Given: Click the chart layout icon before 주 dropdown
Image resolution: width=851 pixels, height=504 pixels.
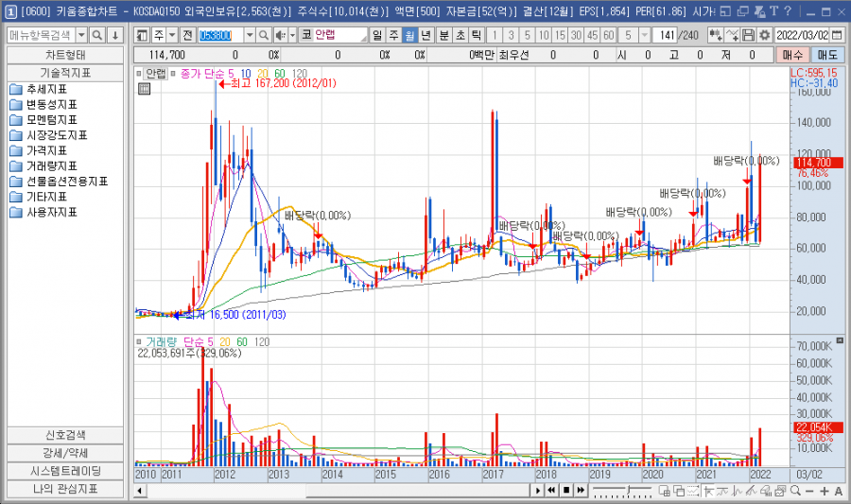Looking at the screenshot, I should pos(142,35).
